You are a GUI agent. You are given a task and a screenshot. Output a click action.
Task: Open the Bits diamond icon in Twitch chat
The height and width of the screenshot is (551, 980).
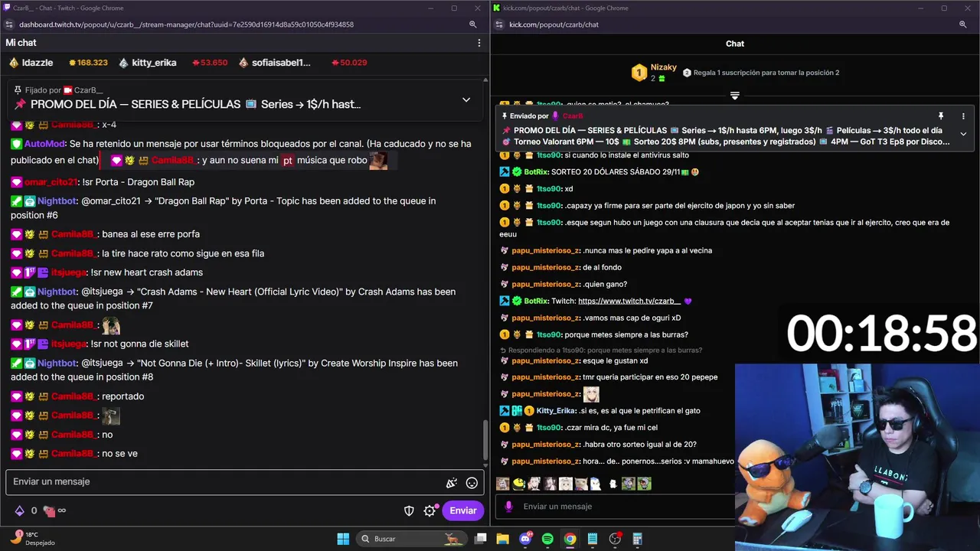(20, 510)
